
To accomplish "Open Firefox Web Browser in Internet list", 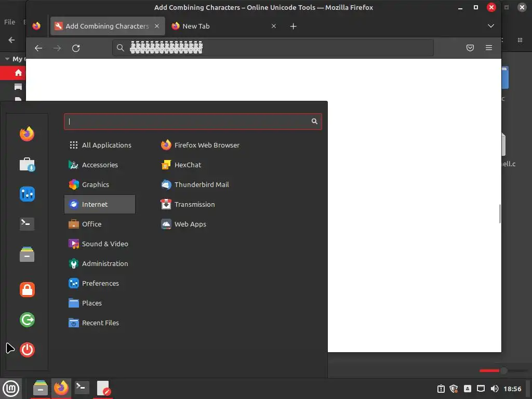I will [x=200, y=145].
